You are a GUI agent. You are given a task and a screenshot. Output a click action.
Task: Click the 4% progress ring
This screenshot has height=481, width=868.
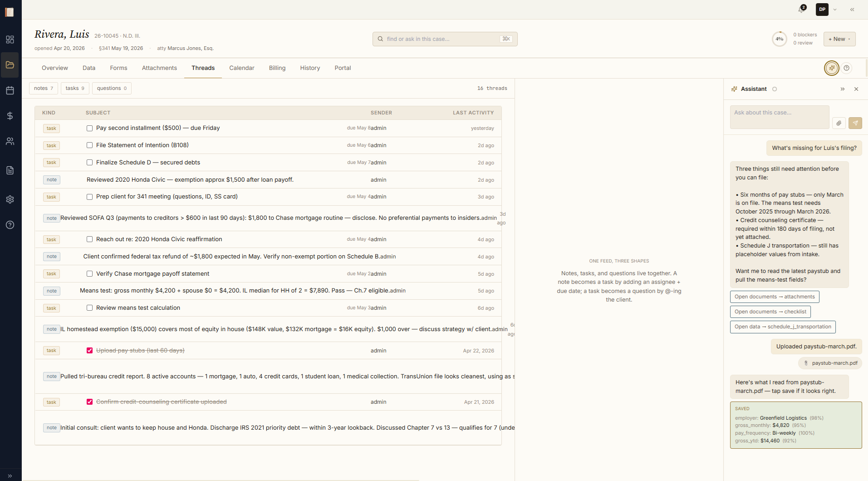780,39
